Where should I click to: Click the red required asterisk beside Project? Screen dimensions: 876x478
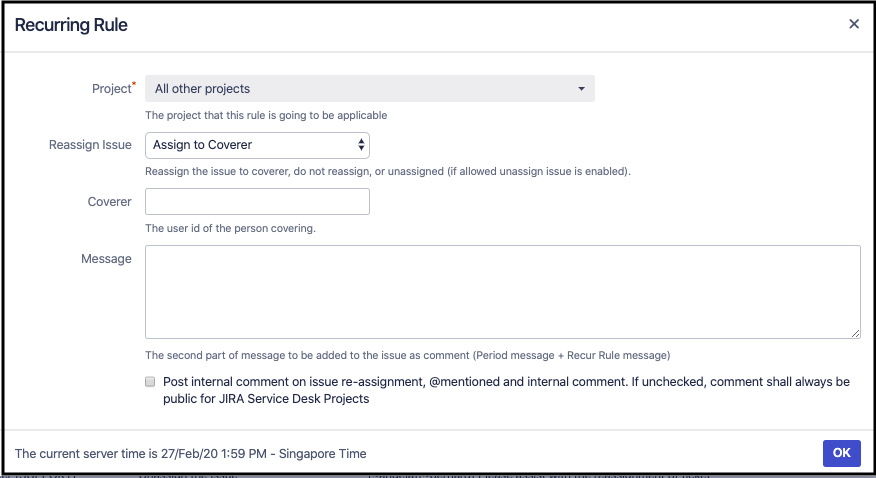click(x=134, y=85)
